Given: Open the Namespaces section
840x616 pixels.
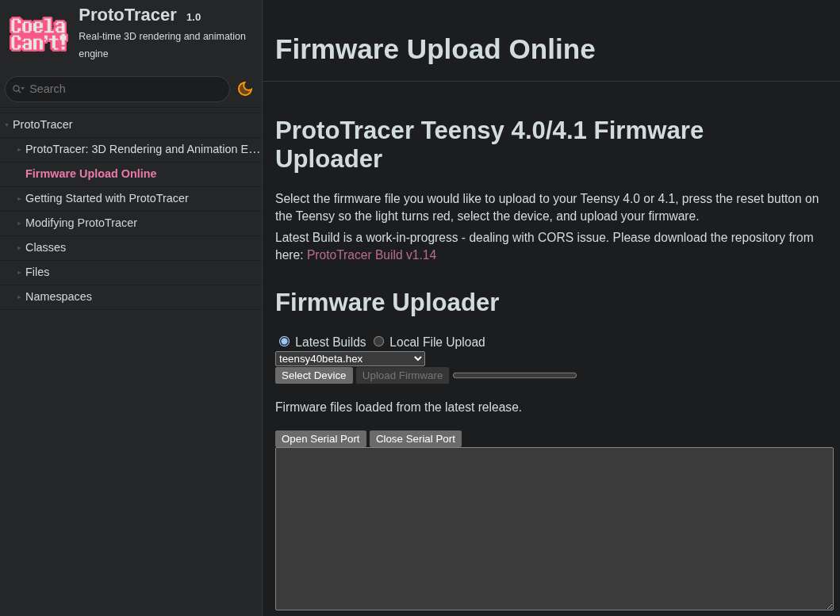Looking at the screenshot, I should click(59, 297).
